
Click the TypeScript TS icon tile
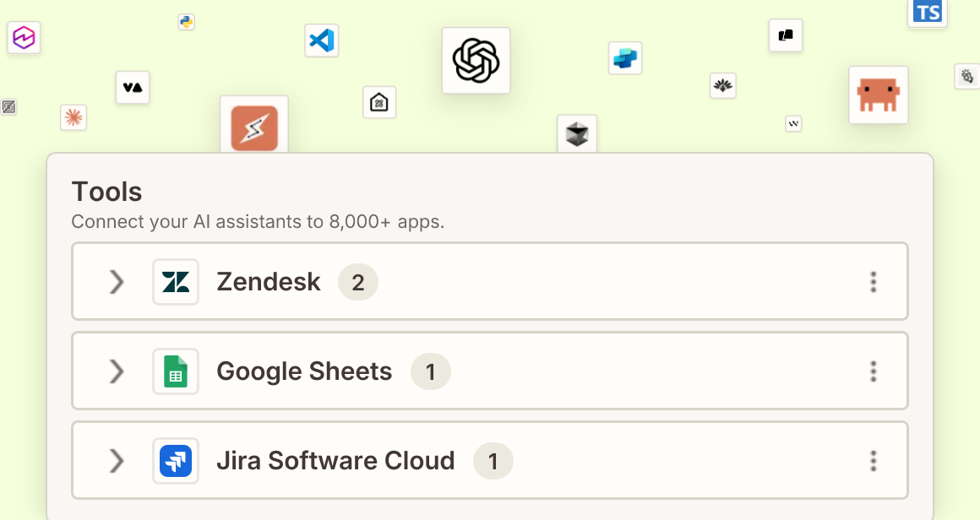coord(927,13)
